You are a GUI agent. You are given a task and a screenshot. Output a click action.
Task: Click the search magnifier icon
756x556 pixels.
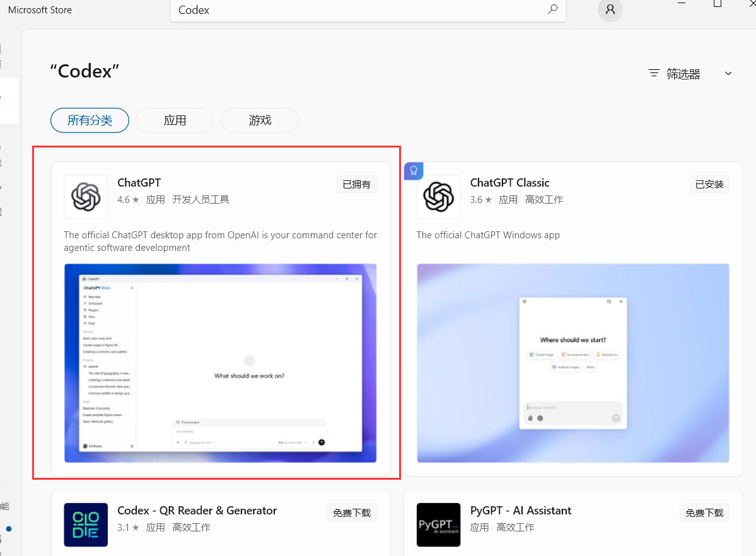[x=552, y=9]
